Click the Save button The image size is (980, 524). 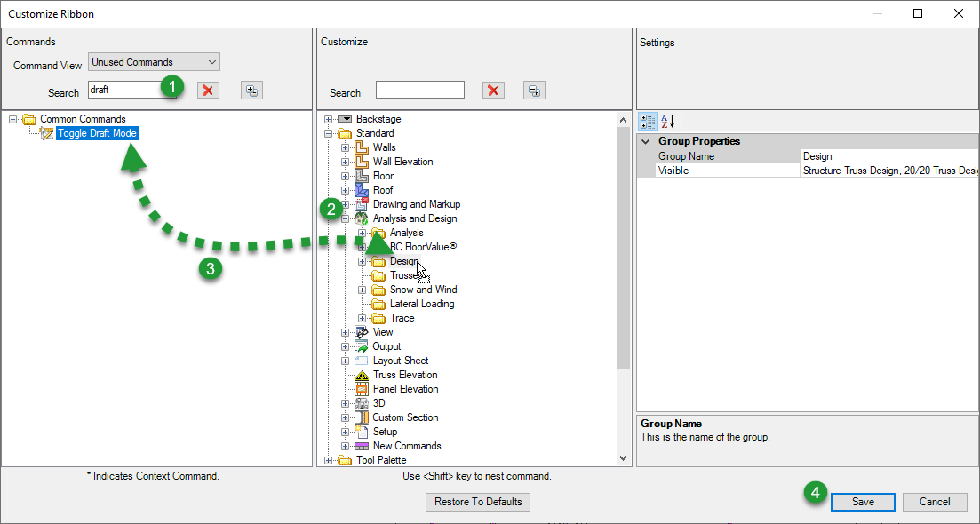coord(862,502)
